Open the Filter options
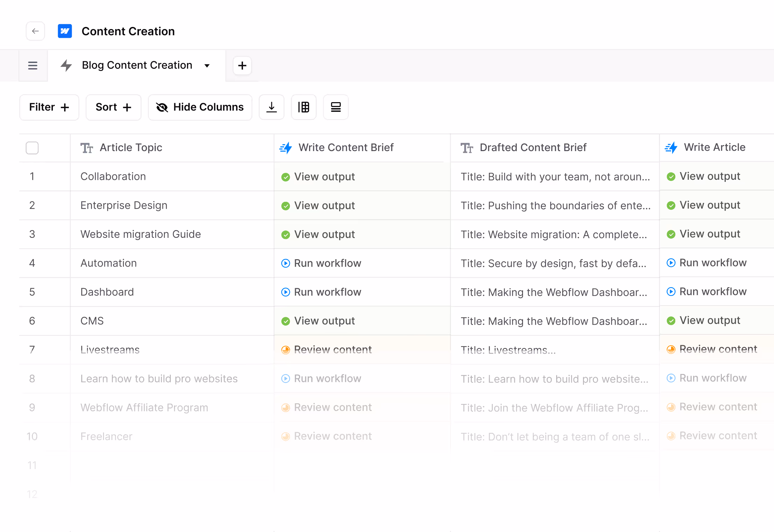Screen dimensions: 774x532 click(49, 107)
